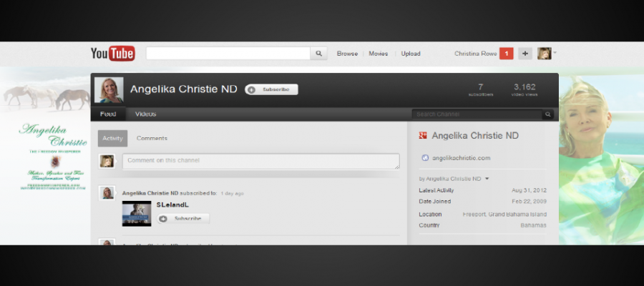
Task: Click sidebar heading 'Angelika Christie ND'
Action: 475,135
